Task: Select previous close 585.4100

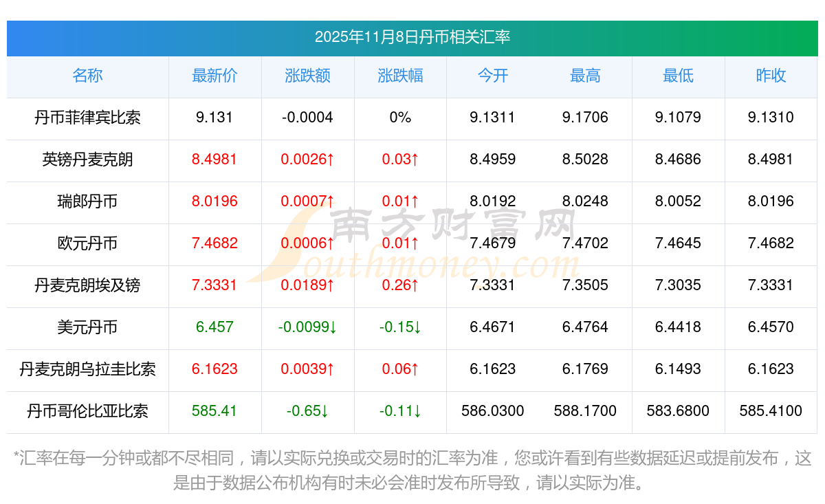Action: (x=771, y=411)
